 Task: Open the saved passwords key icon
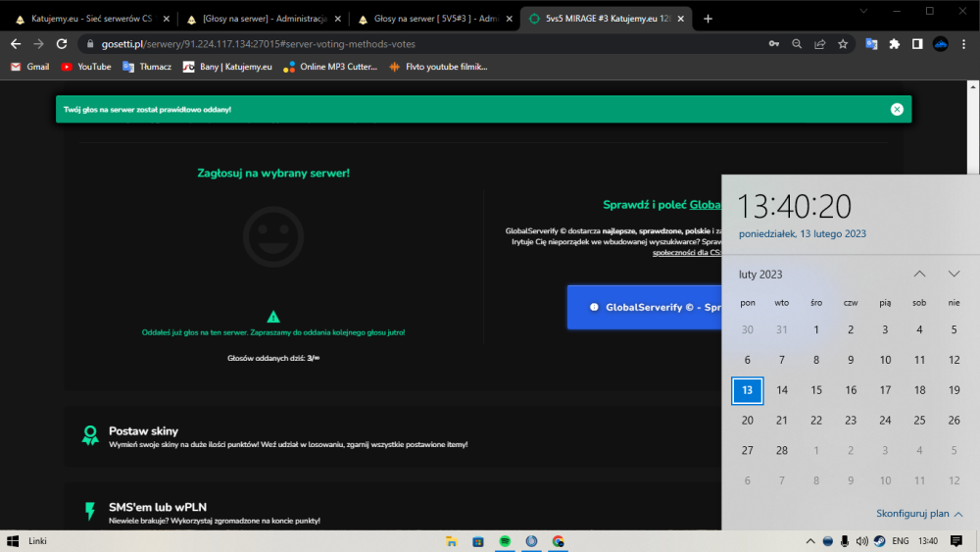[x=774, y=44]
